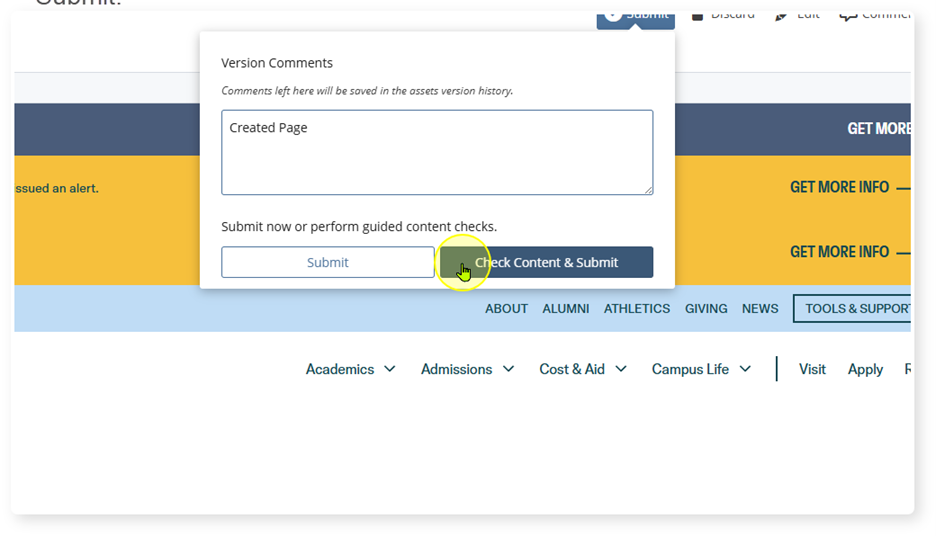Expand the Admissions dropdown chevron
936x536 pixels.
508,369
